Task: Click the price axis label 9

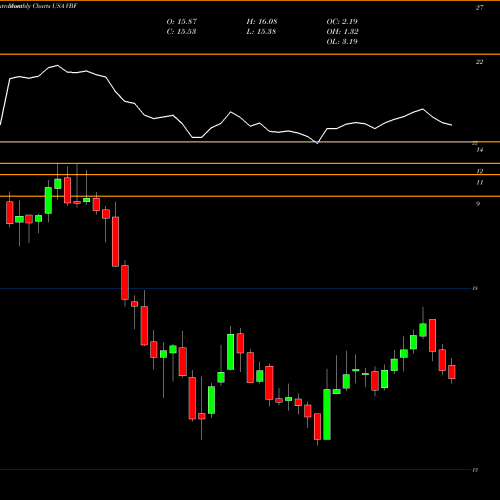Action: click(478, 204)
